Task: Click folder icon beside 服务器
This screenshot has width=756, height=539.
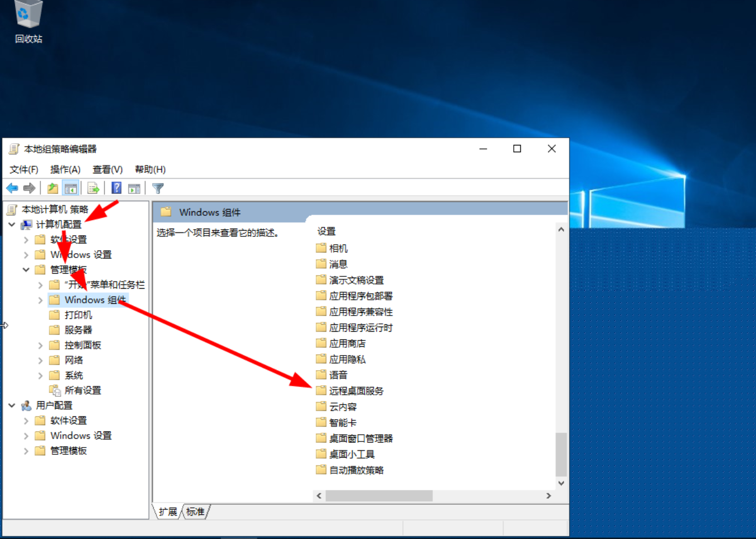Action: point(55,330)
